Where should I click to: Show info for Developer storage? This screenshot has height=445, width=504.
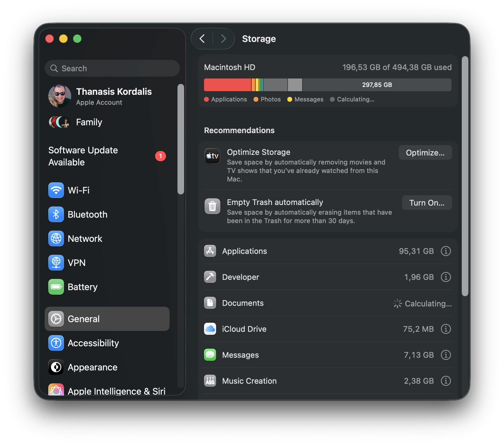pos(446,277)
